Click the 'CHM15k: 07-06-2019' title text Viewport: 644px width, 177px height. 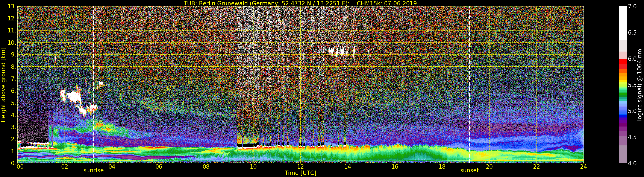(x=387, y=3)
